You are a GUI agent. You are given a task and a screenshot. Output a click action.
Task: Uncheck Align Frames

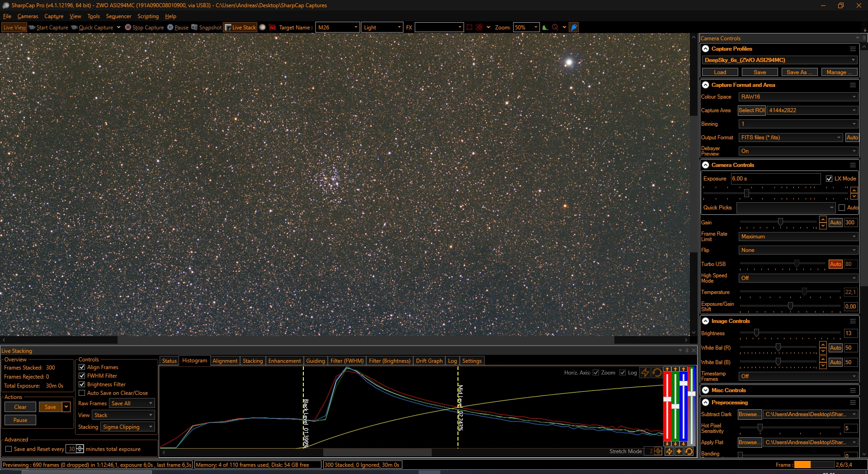pos(82,367)
